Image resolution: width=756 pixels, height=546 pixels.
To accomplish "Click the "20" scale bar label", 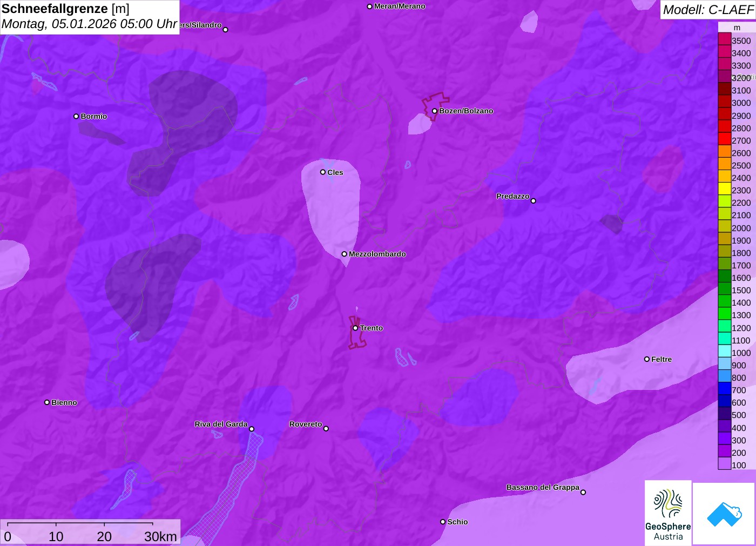I will pyautogui.click(x=104, y=536).
